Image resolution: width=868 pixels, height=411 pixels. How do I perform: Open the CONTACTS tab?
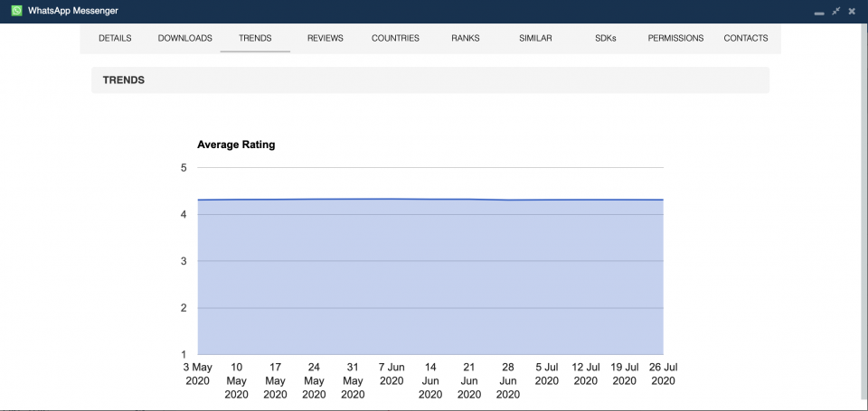pyautogui.click(x=746, y=38)
